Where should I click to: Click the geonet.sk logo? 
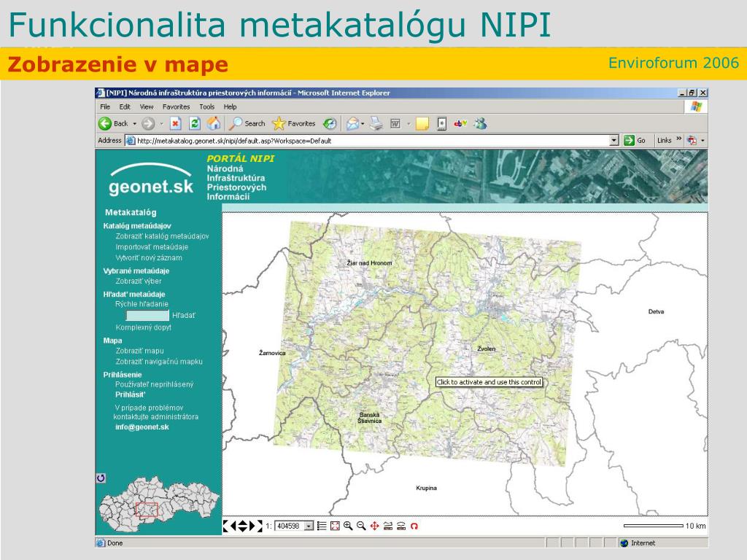coord(151,179)
